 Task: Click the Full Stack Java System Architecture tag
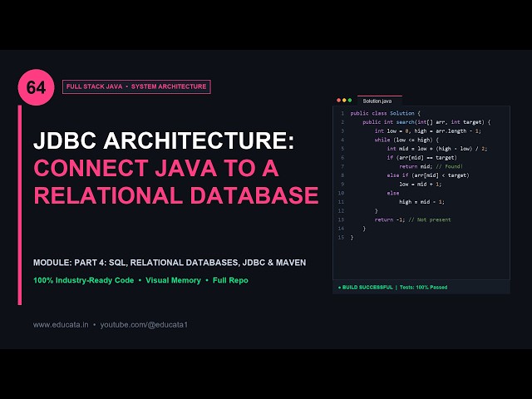[x=136, y=86]
